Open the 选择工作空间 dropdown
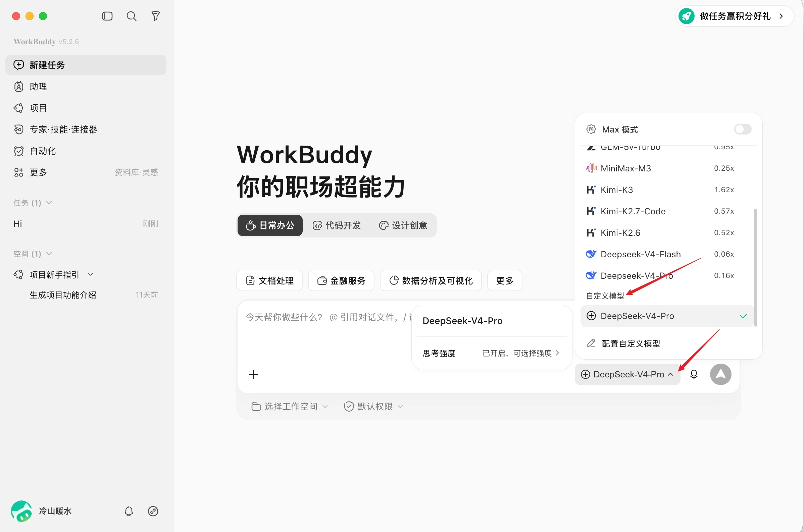 point(290,407)
